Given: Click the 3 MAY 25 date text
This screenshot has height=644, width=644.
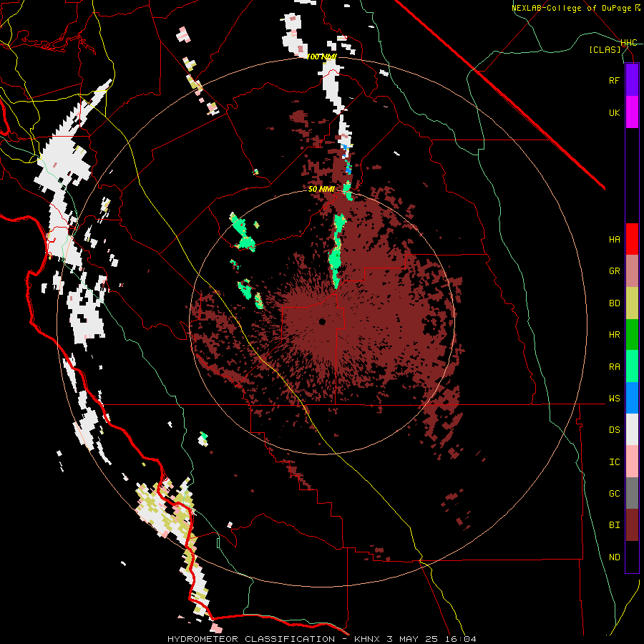Looking at the screenshot, I should tap(414, 639).
